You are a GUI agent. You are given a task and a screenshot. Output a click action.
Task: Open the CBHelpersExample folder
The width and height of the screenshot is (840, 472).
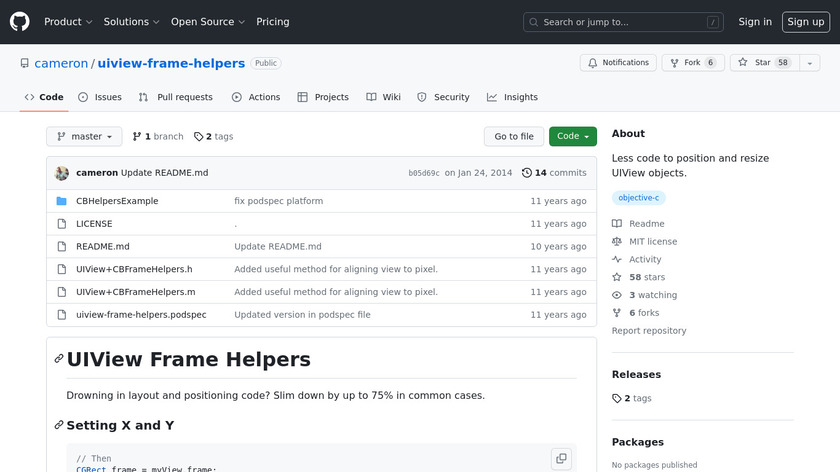[x=117, y=201]
